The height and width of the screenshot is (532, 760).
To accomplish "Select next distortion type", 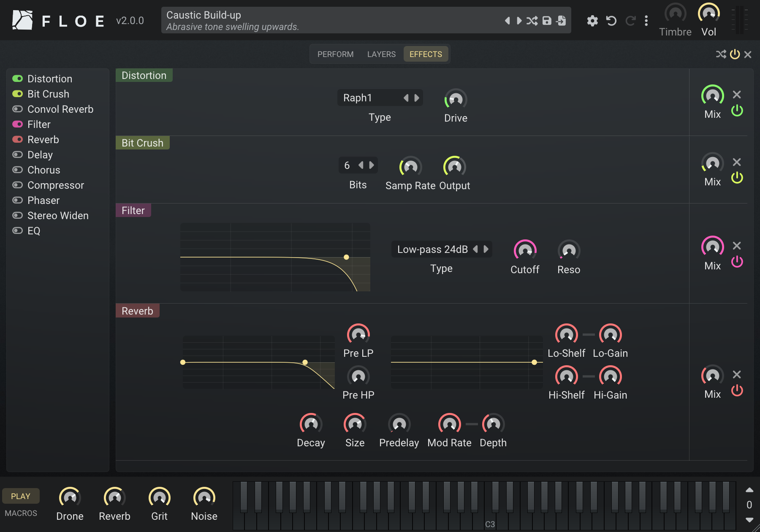I will 417,98.
